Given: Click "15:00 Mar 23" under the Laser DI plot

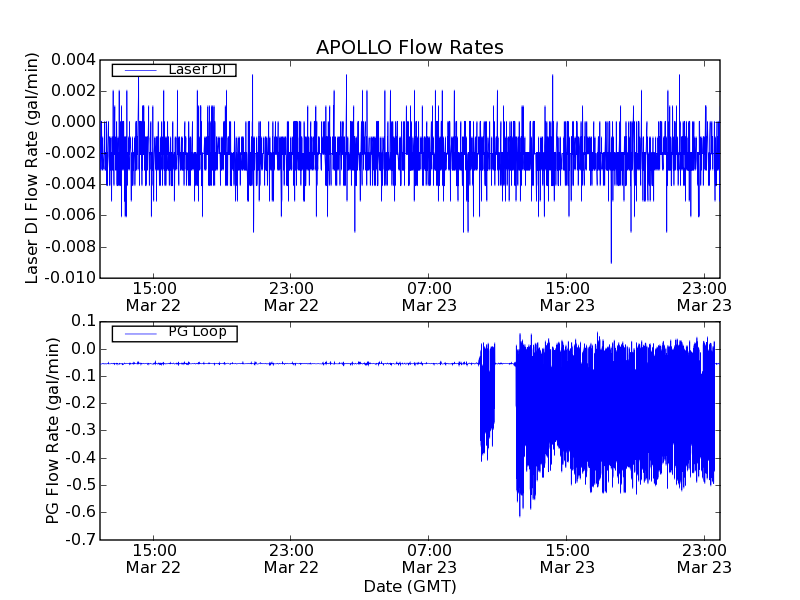Looking at the screenshot, I should pyautogui.click(x=567, y=297).
